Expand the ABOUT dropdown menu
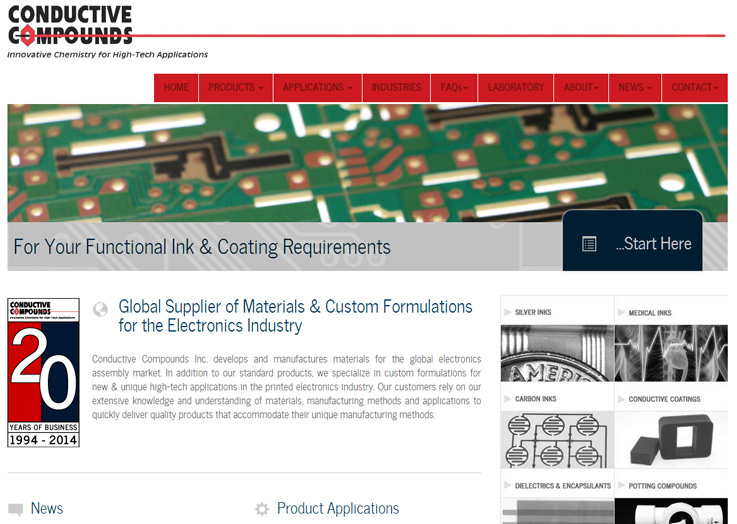 click(x=581, y=87)
